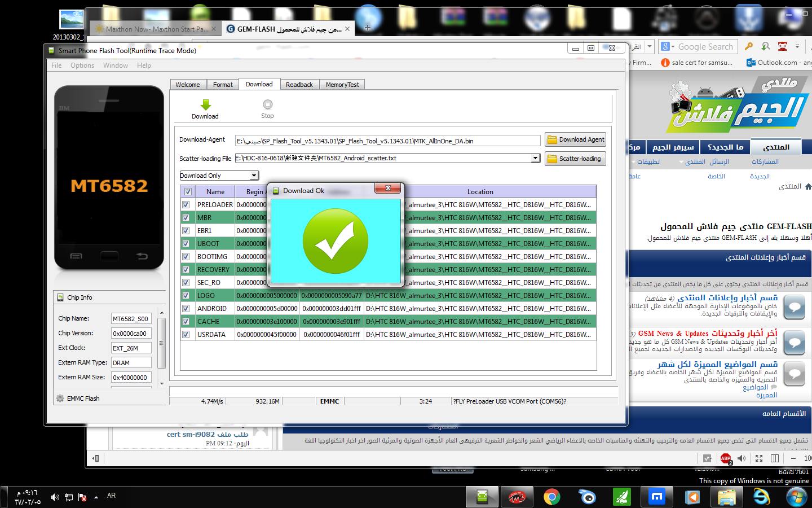Click the Scatter-loading browse button
The image size is (812, 508).
[x=576, y=159]
